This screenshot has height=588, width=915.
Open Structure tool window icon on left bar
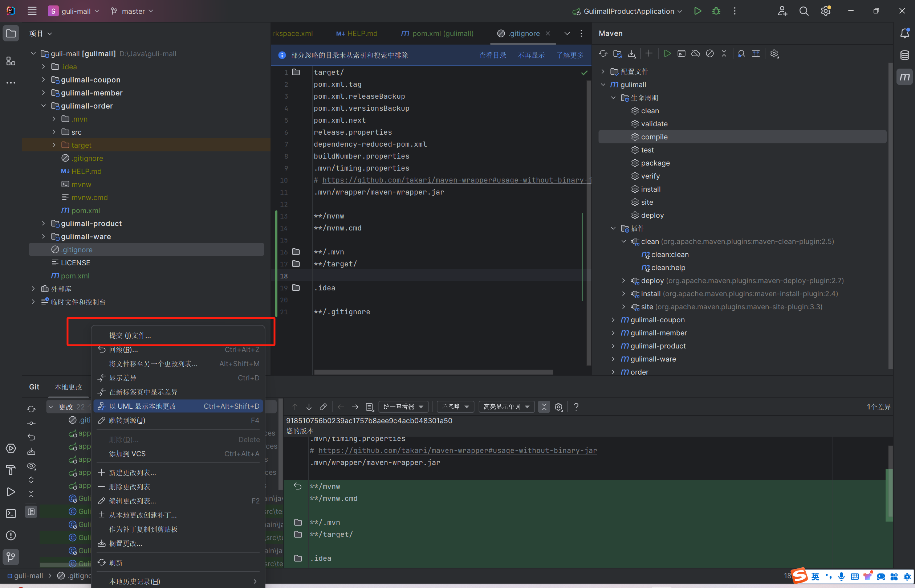11,61
